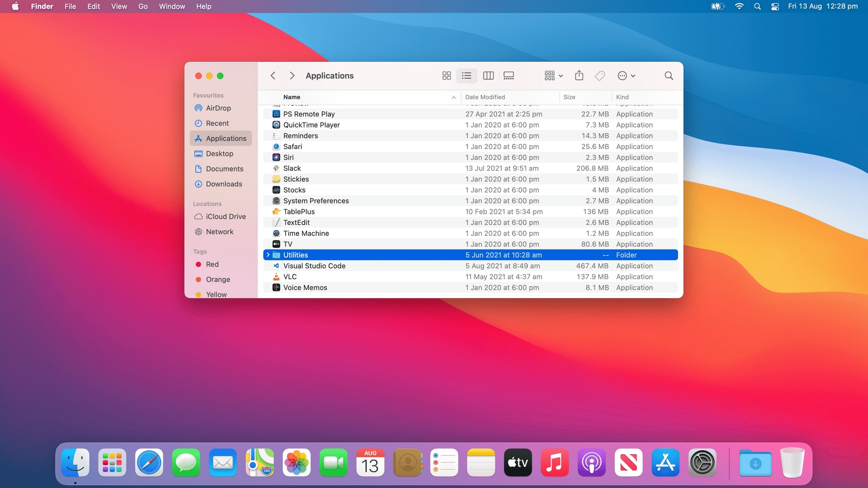Select the System Preferences row
Viewport: 868px width, 488px height.
point(470,201)
